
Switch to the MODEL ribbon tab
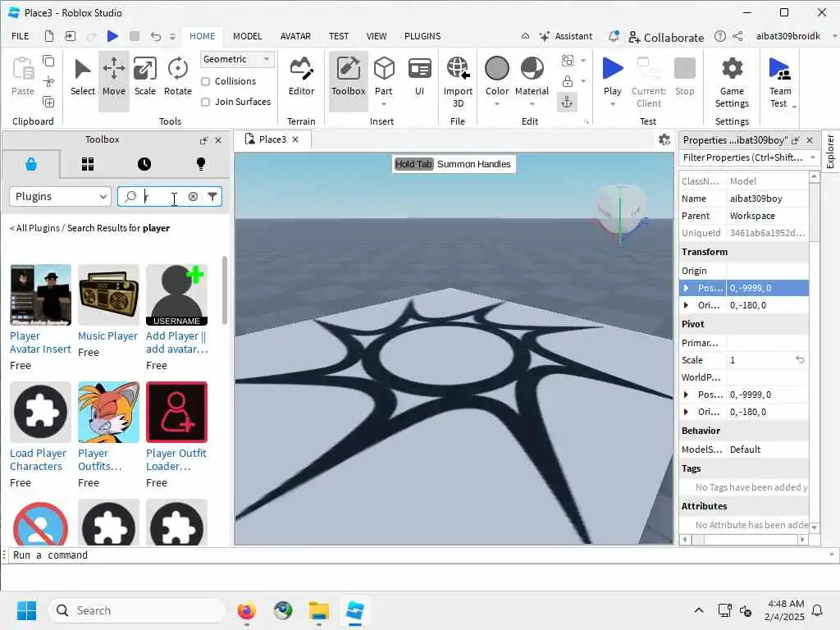[x=247, y=36]
